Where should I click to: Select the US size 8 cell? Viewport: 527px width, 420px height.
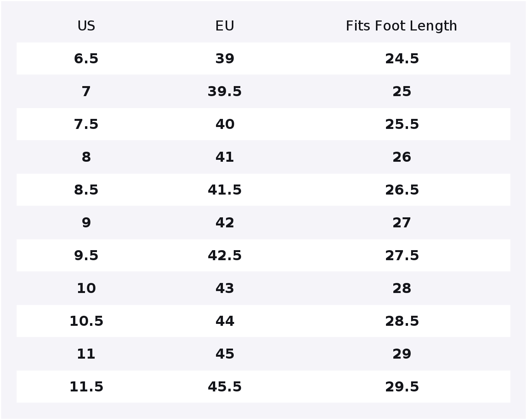point(86,157)
